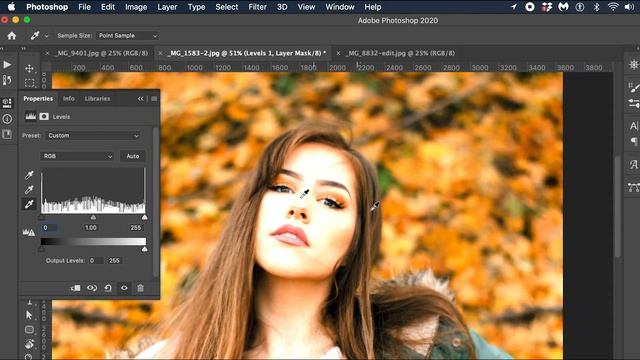Reset adjustment to defaults

tap(108, 288)
